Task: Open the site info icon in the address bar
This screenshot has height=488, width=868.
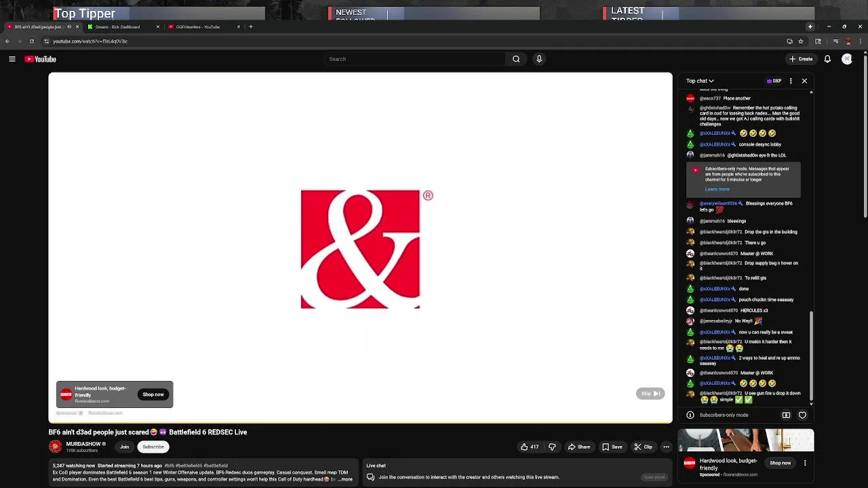Action: click(46, 41)
